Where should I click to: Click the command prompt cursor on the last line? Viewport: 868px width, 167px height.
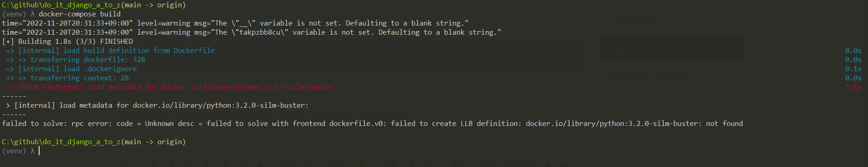[39, 151]
